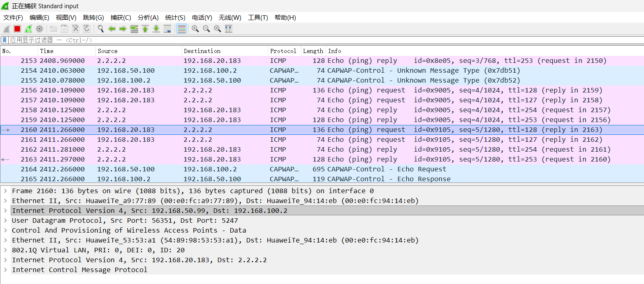Select packet 2158 ping reply row
Screen dimensions: 644x284
click(322, 110)
